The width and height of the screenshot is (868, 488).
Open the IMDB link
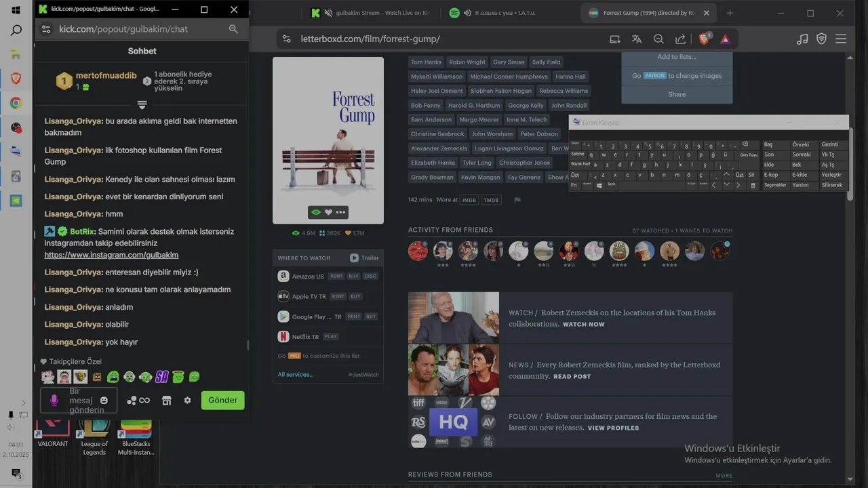[469, 200]
